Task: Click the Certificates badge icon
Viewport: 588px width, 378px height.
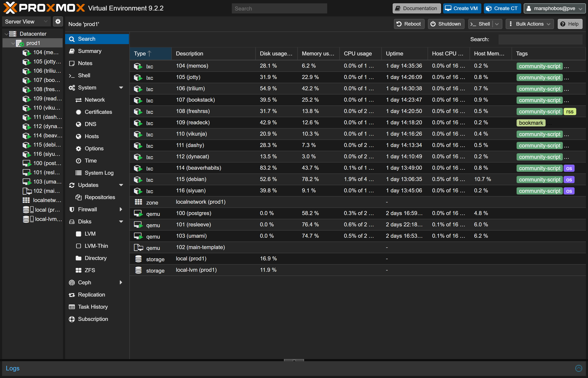Action: 79,112
